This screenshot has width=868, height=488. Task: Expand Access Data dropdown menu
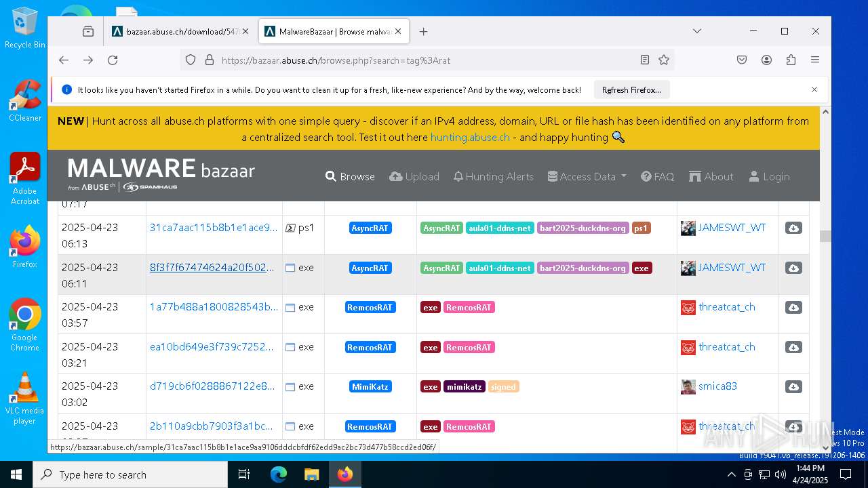[587, 176]
